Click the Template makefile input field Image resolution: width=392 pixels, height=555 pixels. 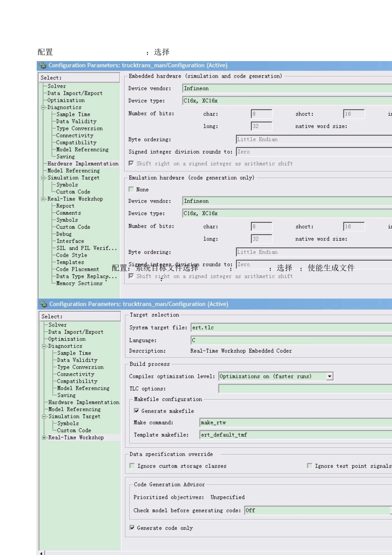293,435
